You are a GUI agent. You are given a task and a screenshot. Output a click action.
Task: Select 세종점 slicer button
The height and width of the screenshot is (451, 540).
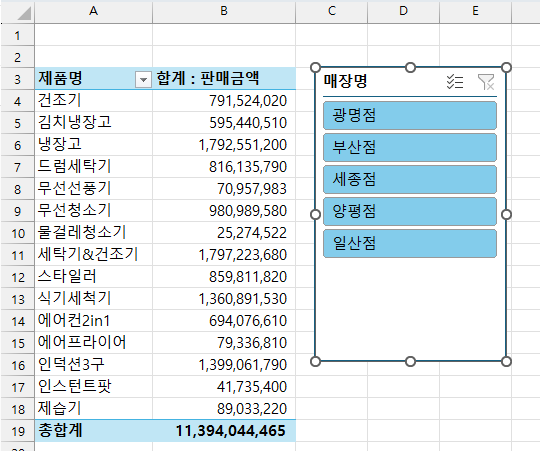[x=410, y=179]
